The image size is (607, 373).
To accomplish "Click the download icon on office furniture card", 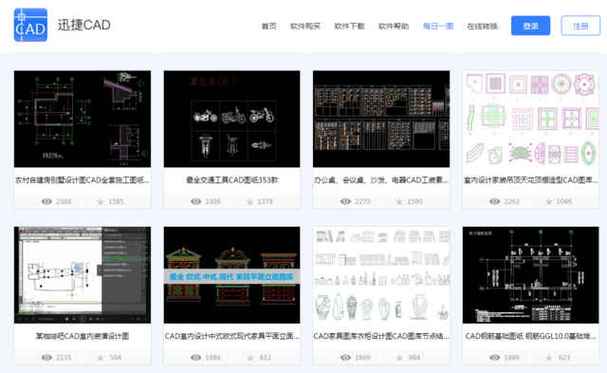I will coord(400,201).
